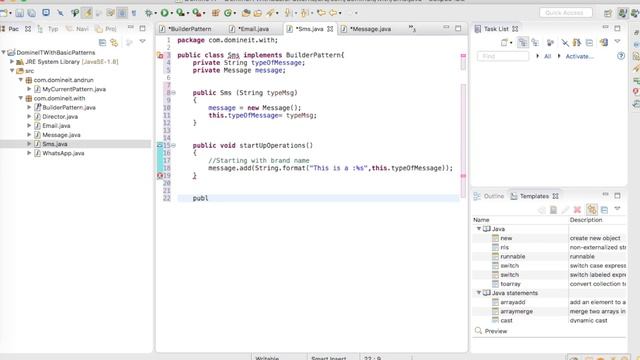Viewport: 640px width, 360px height.
Task: Collapse All in Package Explorer toolbar
Action: tap(102, 42)
